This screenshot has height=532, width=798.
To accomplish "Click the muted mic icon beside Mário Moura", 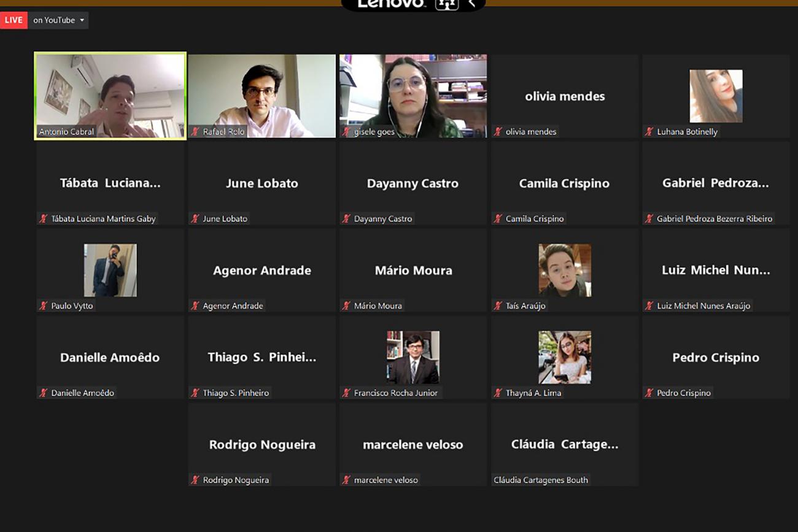I will click(x=346, y=306).
